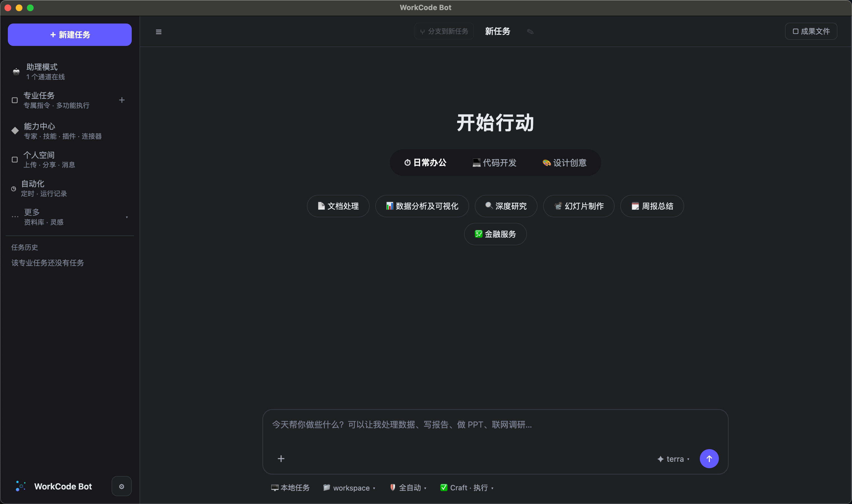
Task: Select the 深度研究 chip
Action: click(x=506, y=206)
